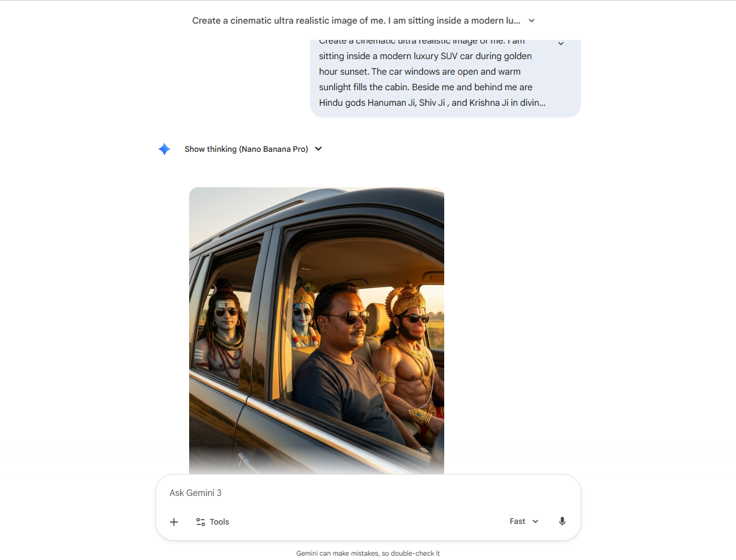Expand the truncated prompt bubble chevron
The height and width of the screenshot is (560, 736).
click(x=561, y=44)
